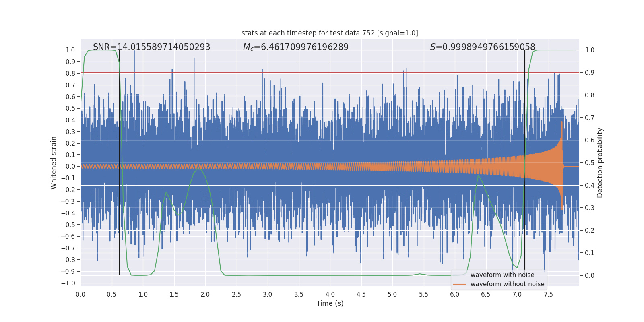Select the whitened strain tick label −0.2

(68, 190)
